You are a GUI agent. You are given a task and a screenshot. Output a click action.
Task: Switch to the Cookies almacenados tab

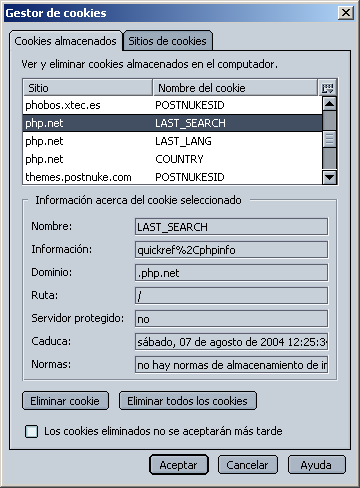tap(65, 41)
